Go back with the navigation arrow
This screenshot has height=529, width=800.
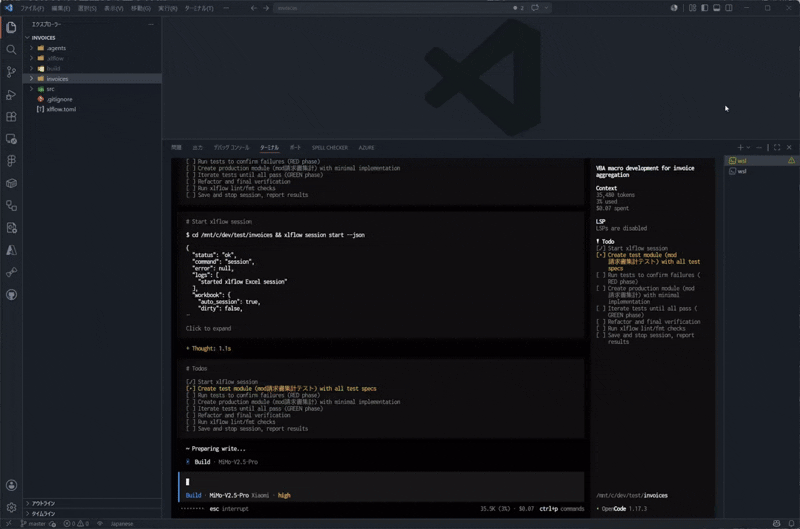click(x=254, y=8)
